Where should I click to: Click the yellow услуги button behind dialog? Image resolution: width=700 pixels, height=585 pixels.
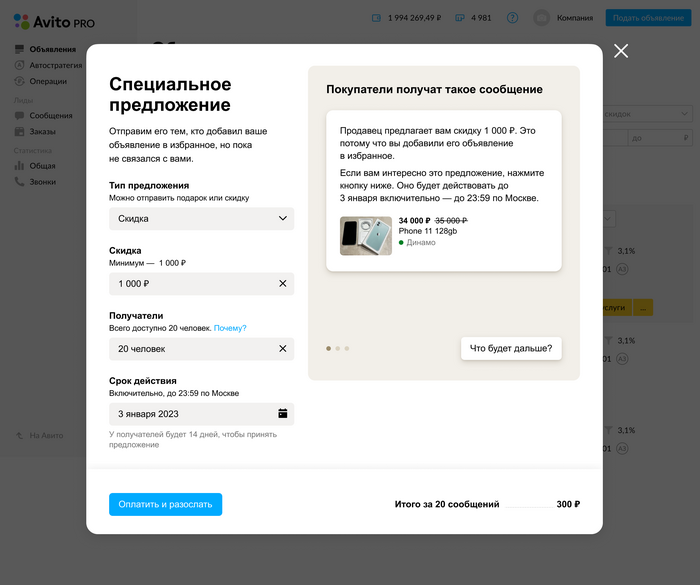click(x=617, y=308)
